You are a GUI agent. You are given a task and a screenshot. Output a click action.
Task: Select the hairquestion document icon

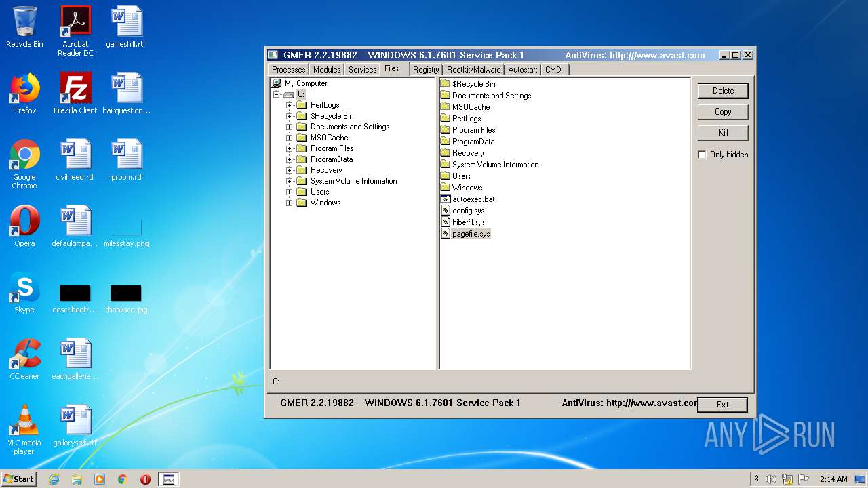click(x=126, y=94)
